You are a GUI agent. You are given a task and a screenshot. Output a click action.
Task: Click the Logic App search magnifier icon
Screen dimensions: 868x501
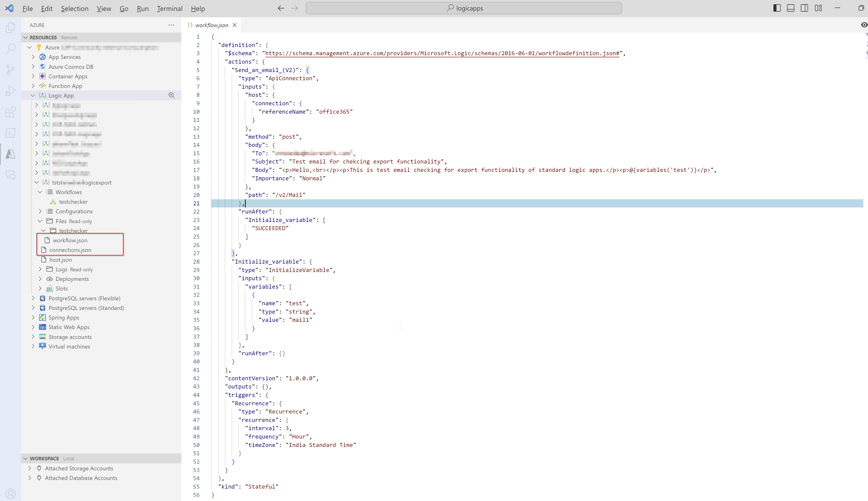(x=172, y=96)
